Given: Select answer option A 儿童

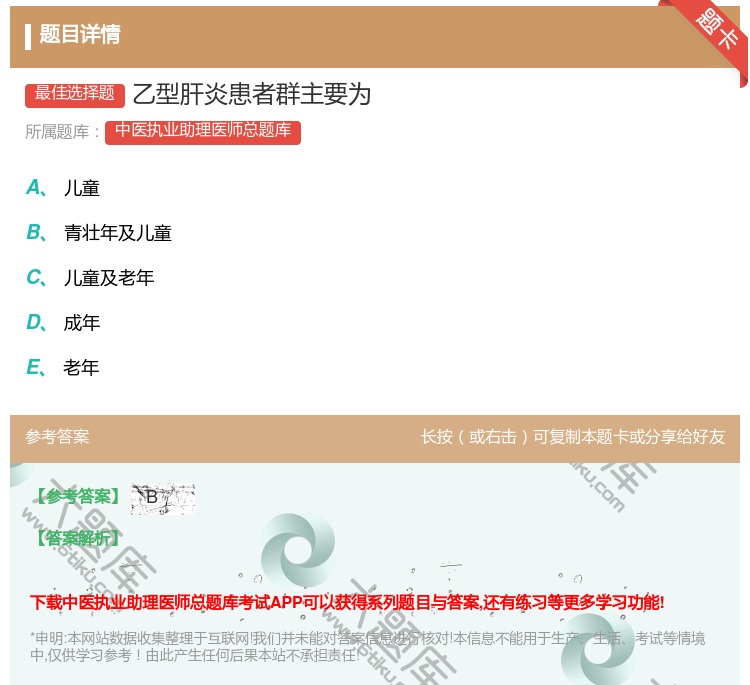Looking at the screenshot, I should tap(63, 188).
